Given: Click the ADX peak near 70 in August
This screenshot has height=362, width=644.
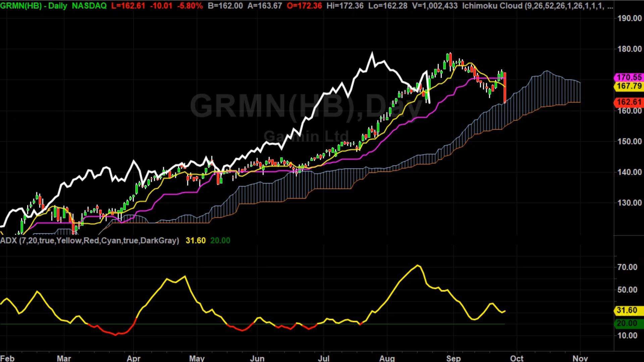Looking at the screenshot, I should [418, 266].
